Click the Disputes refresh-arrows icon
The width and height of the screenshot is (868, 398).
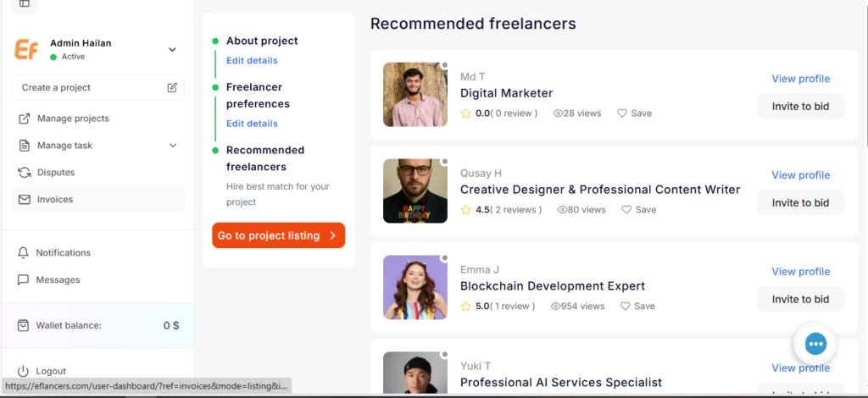click(x=24, y=173)
